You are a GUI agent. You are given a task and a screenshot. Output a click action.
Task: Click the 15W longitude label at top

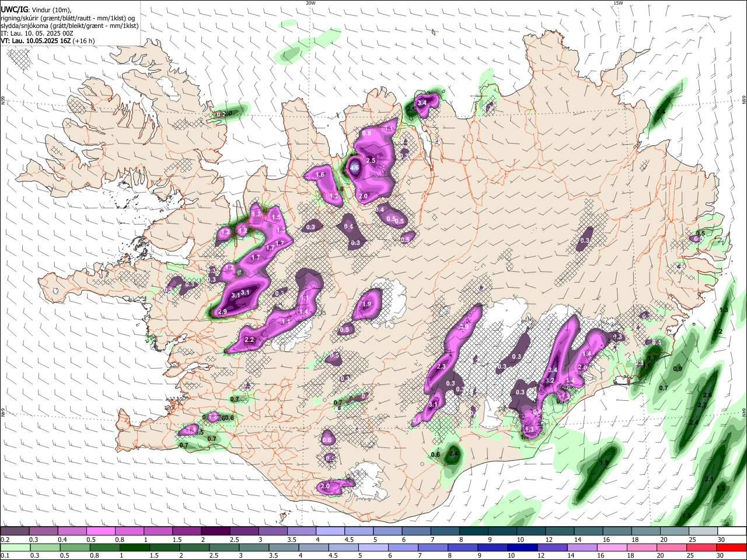point(618,3)
